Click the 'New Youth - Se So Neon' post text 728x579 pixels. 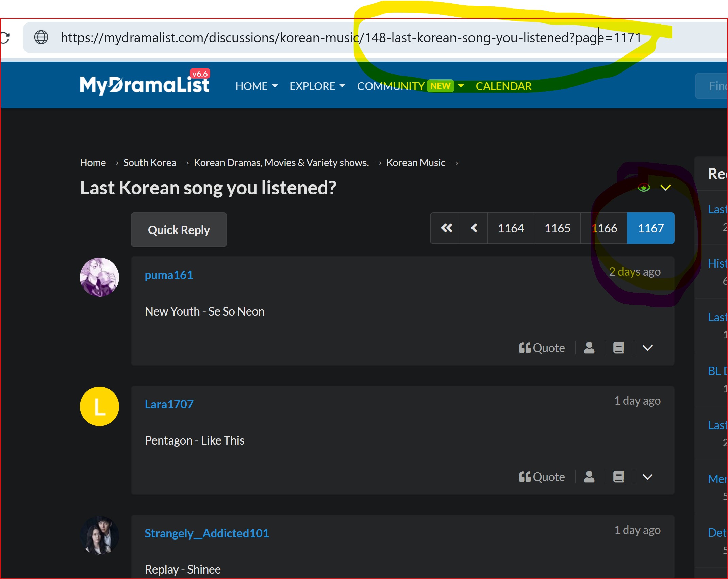pyautogui.click(x=204, y=311)
